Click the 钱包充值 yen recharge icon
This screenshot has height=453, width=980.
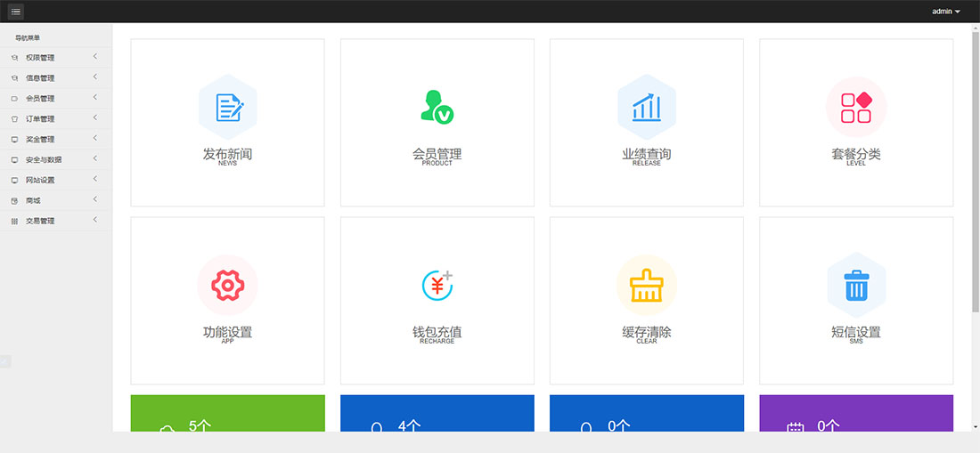point(437,285)
